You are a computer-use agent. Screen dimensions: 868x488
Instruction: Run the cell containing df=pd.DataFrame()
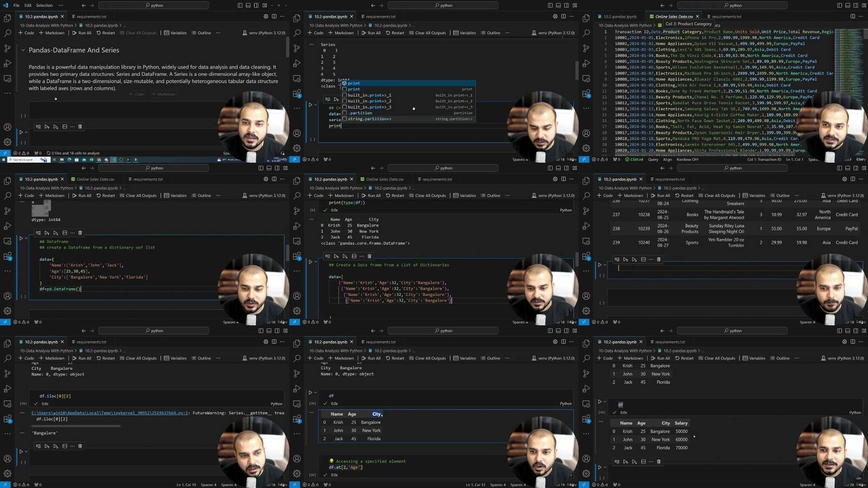pyautogui.click(x=21, y=238)
